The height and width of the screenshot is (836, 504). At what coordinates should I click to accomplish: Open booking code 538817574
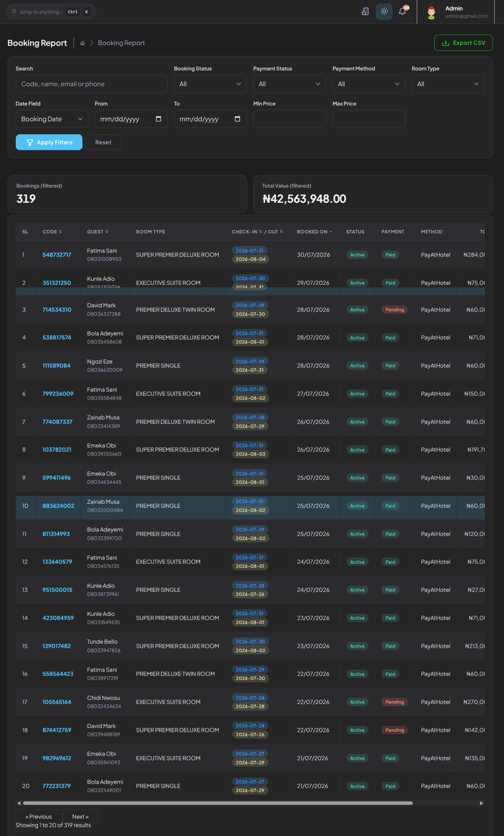click(57, 337)
